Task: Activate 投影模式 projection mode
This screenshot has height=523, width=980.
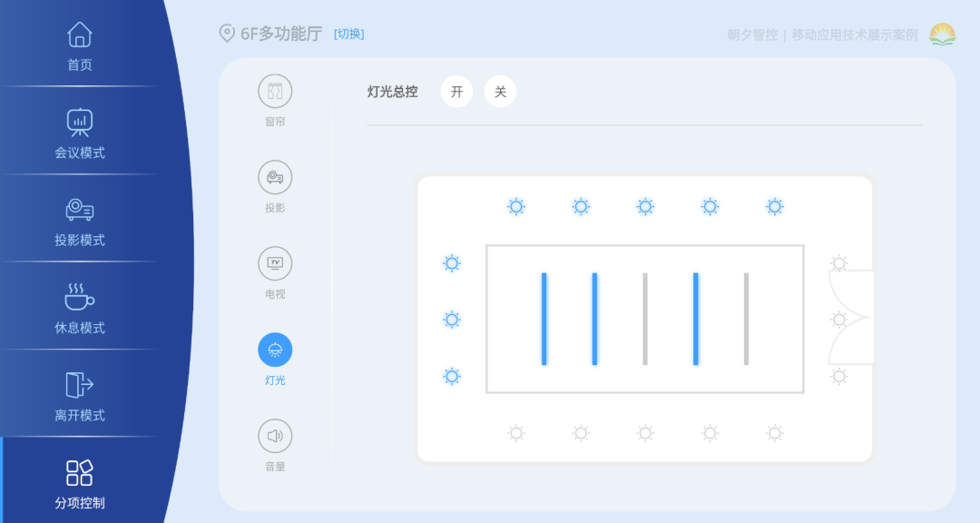Action: (x=80, y=221)
